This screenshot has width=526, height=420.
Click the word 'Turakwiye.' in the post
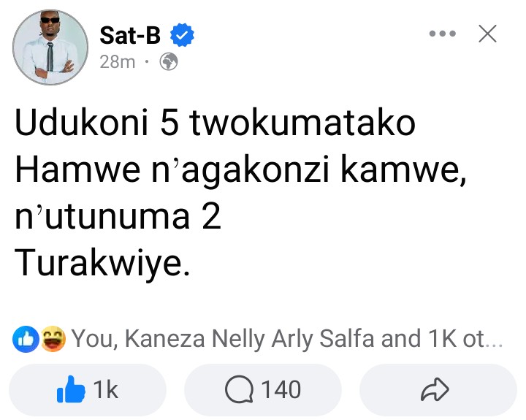(102, 263)
